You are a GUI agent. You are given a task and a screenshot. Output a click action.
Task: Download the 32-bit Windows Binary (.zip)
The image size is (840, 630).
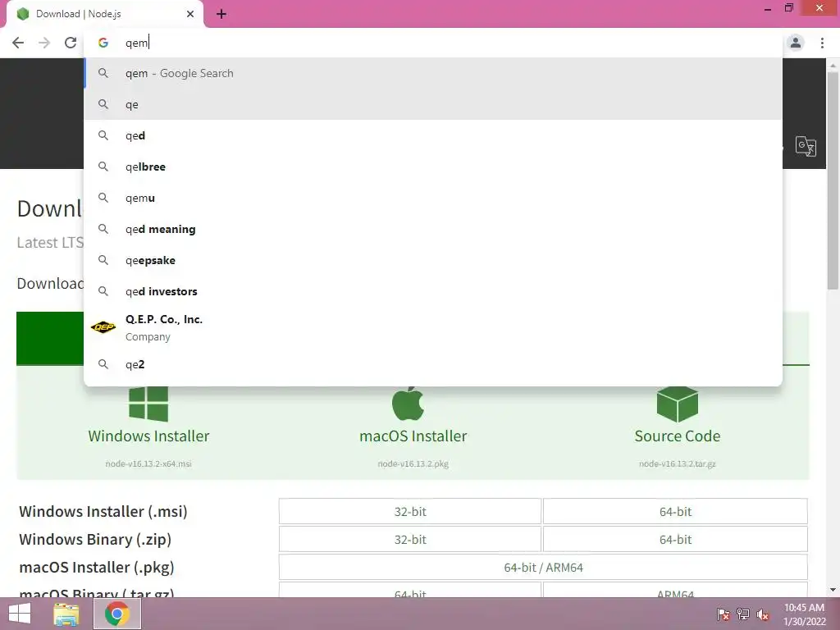[x=410, y=540]
